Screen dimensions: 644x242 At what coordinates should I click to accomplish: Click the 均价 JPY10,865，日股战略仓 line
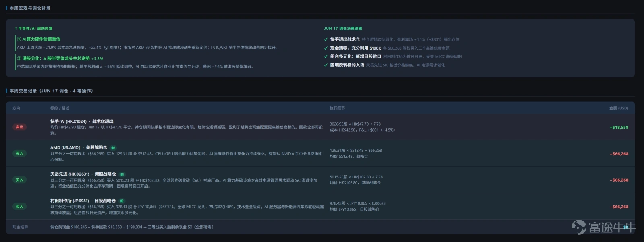coord(355,209)
